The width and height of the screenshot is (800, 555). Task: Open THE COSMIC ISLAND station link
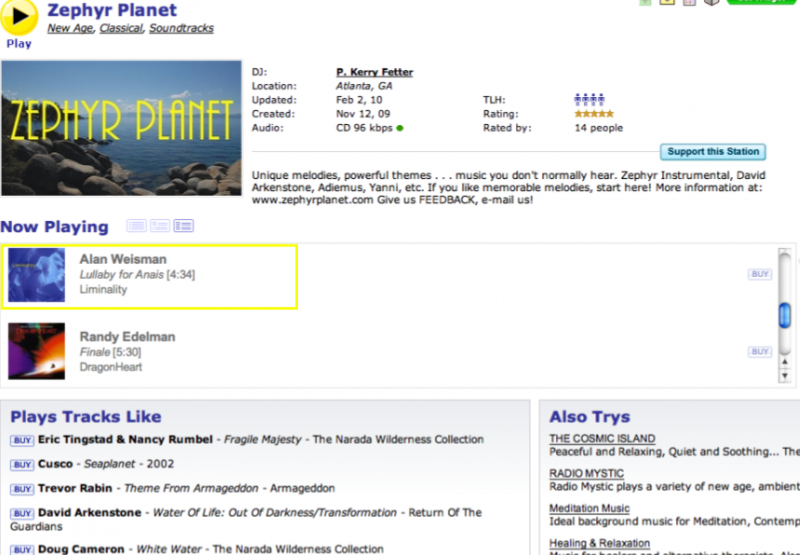pos(602,438)
